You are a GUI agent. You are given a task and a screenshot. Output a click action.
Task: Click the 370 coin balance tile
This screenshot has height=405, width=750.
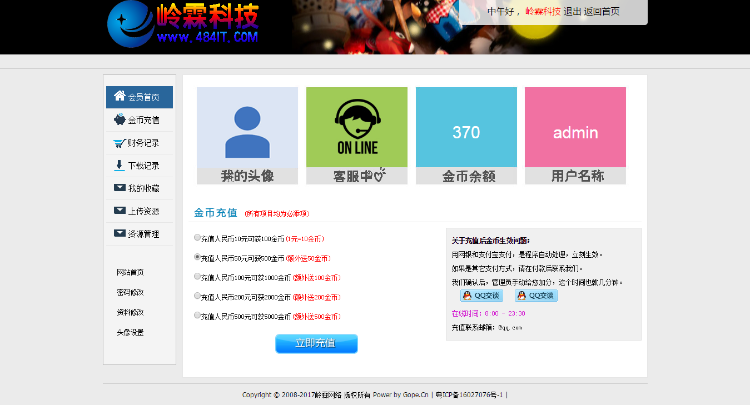466,127
